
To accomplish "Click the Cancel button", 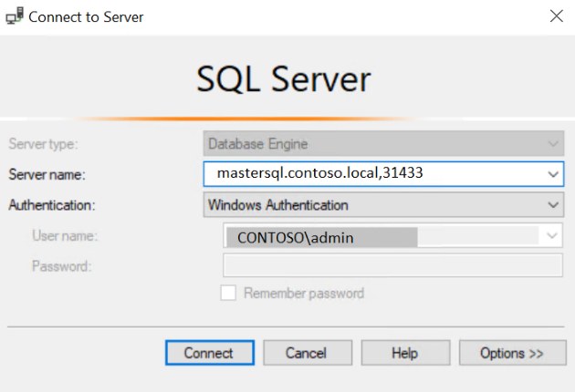I will (x=308, y=353).
